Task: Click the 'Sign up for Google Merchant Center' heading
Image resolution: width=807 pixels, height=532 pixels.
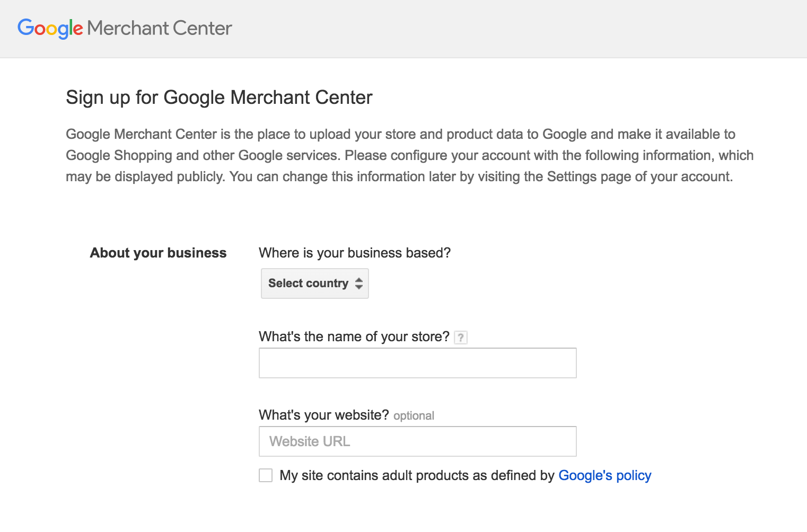Action: 219,97
